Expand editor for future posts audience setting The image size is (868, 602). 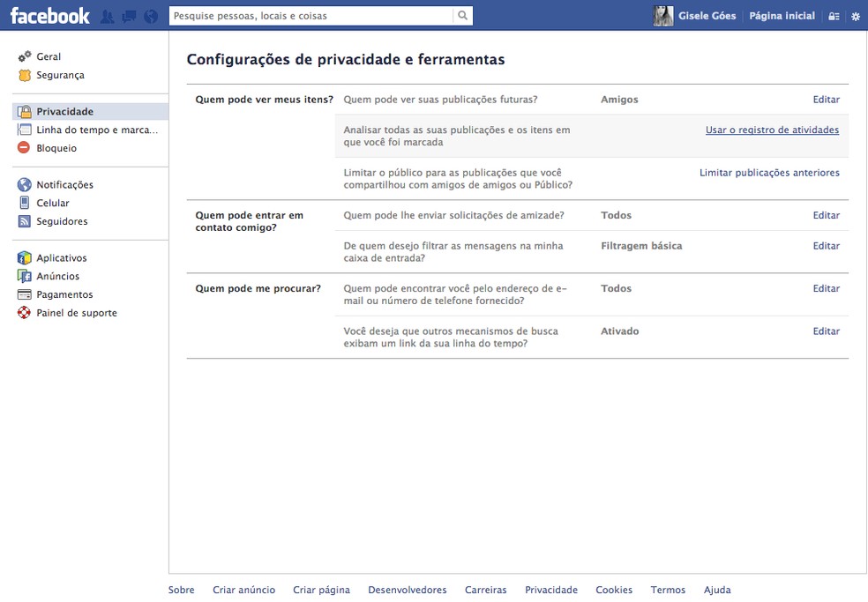826,99
